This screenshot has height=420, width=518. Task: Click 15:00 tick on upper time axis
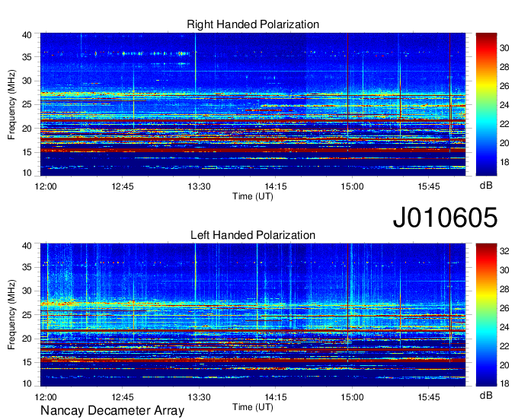352,186
